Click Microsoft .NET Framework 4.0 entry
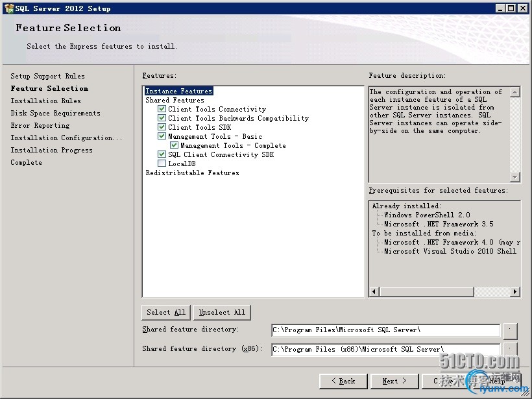This screenshot has height=399, width=532. (x=452, y=242)
